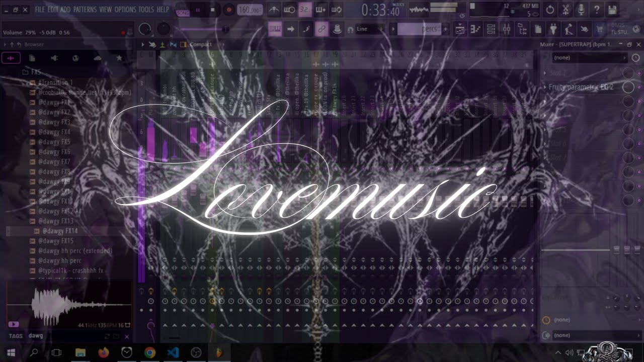Click the shopping cart icon

click(x=600, y=29)
